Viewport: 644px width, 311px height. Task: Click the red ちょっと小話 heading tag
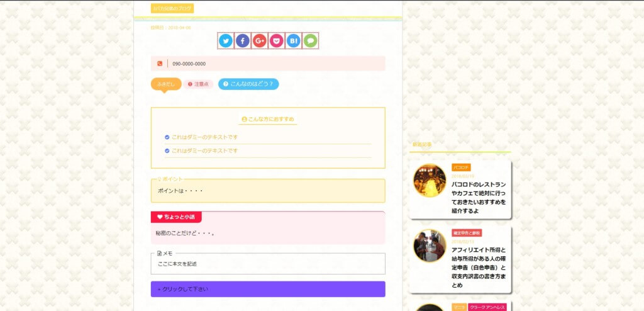[176, 217]
